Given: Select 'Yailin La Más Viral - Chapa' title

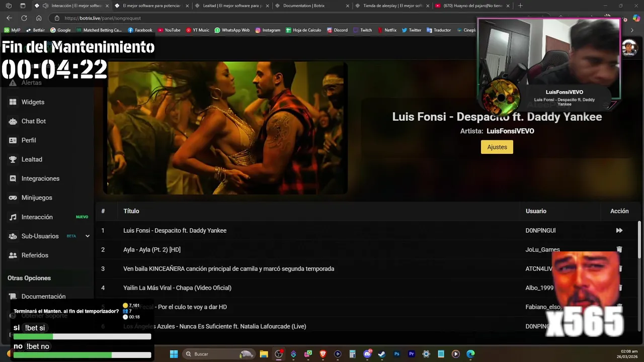Looking at the screenshot, I should click(x=178, y=288).
